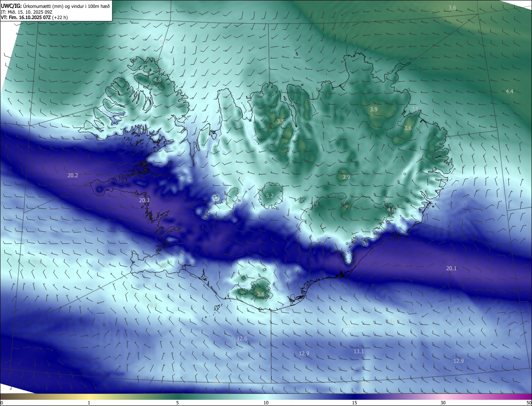Click the color scale tick labeled 0
Viewport: 532px width, 406px height.
point(2,403)
